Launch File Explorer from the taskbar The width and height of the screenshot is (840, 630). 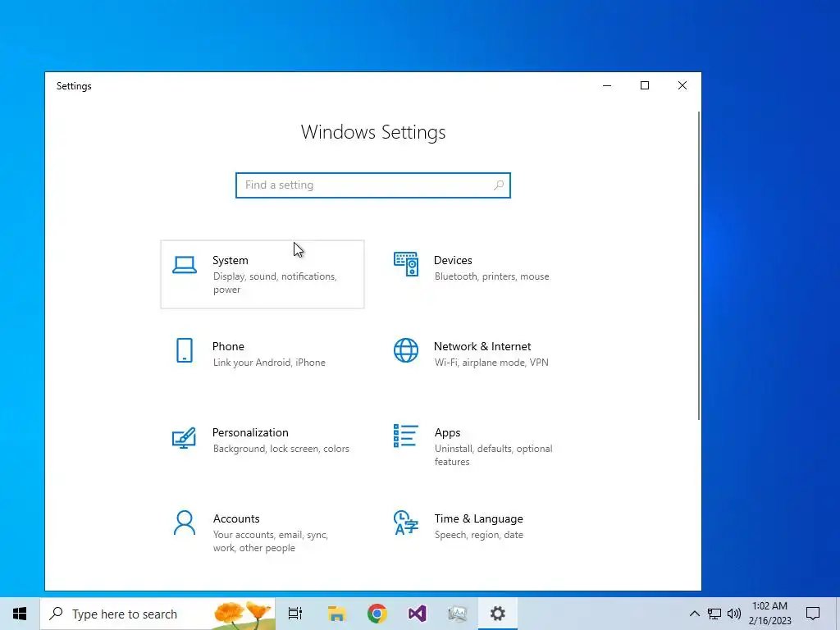[x=336, y=614]
